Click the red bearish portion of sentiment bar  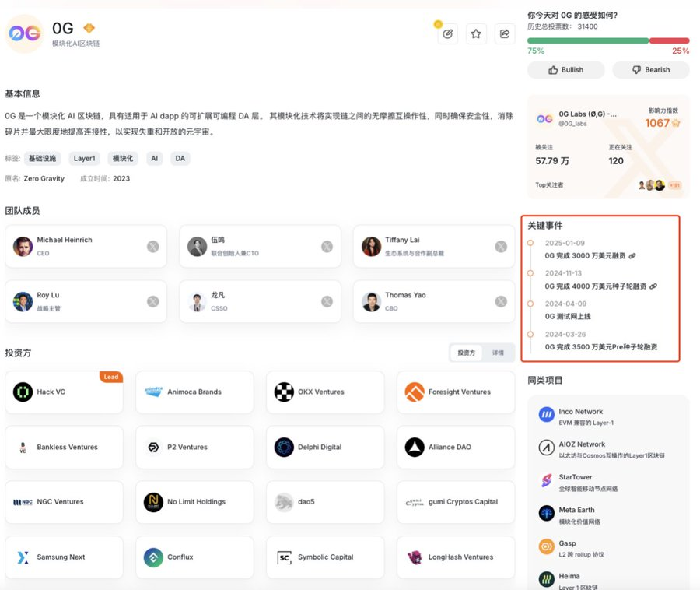coord(670,40)
